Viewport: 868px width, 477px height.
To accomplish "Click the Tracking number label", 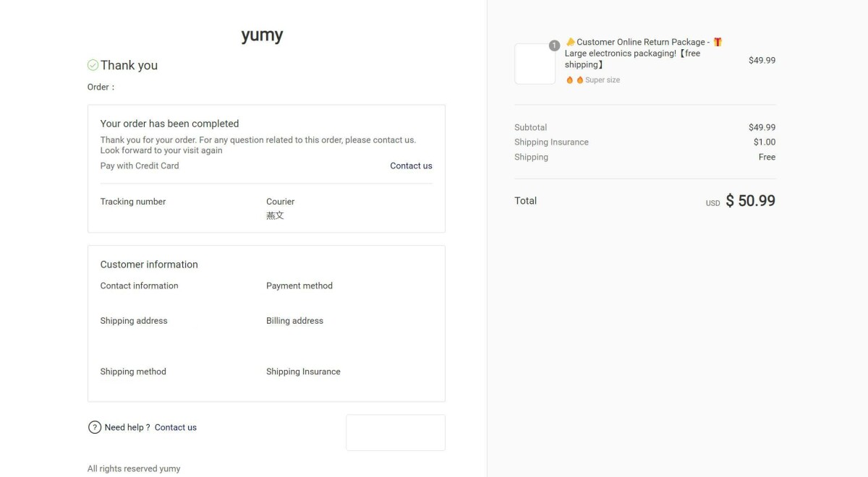I will click(133, 202).
